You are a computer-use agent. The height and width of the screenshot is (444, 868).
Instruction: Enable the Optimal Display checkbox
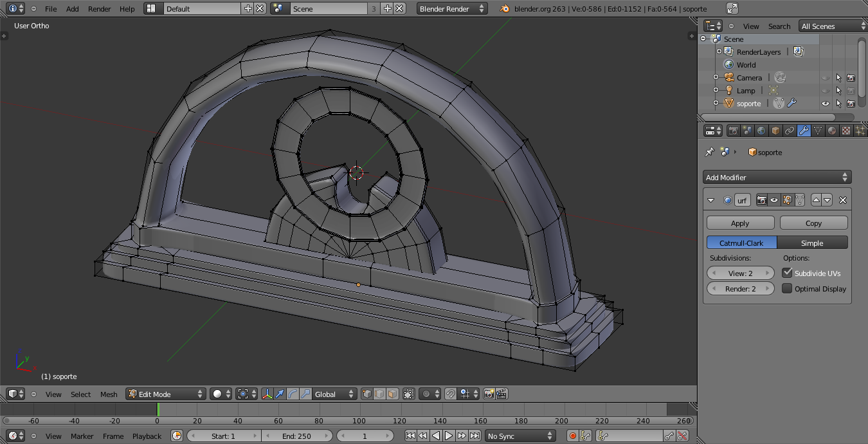tap(787, 288)
